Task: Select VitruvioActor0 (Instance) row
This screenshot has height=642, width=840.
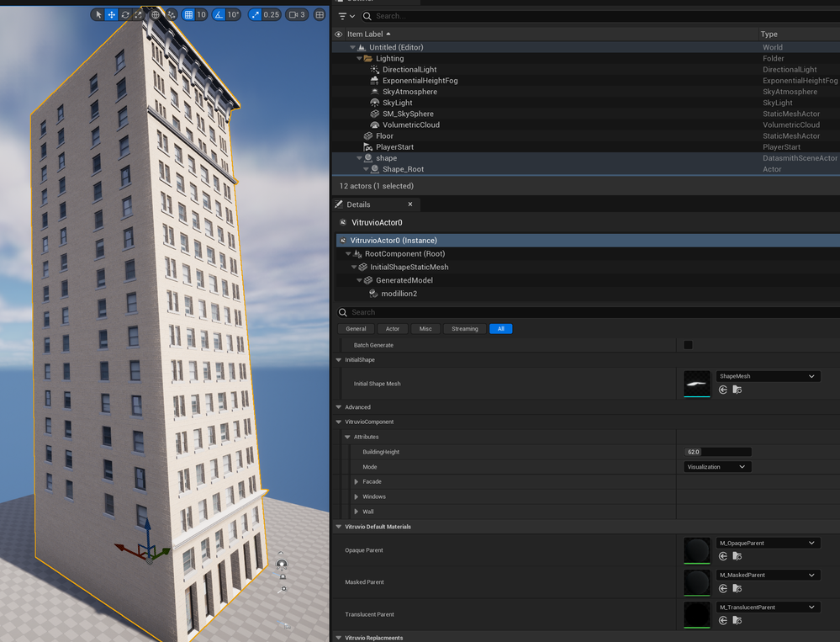Action: tap(588, 240)
